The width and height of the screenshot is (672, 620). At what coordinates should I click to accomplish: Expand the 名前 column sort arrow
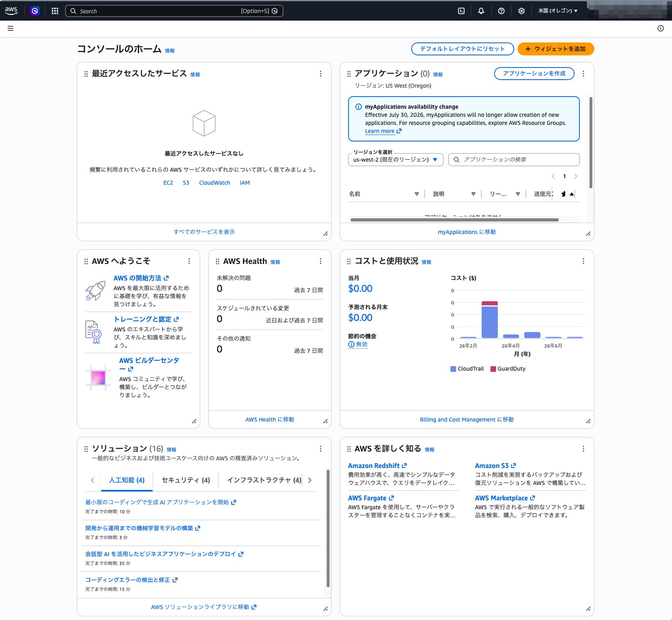(x=417, y=194)
